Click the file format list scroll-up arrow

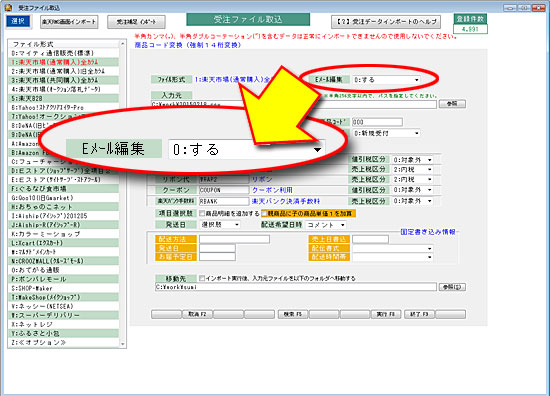(x=122, y=44)
